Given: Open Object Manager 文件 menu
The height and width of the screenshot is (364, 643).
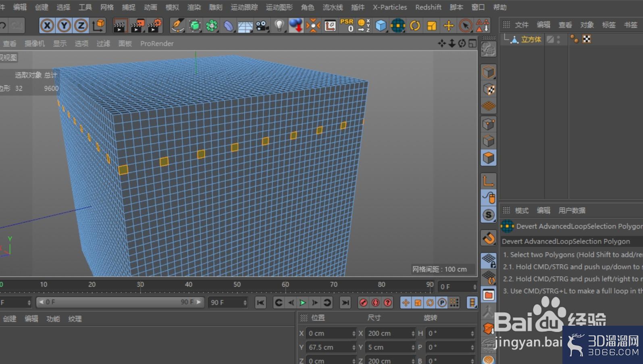Looking at the screenshot, I should (521, 25).
